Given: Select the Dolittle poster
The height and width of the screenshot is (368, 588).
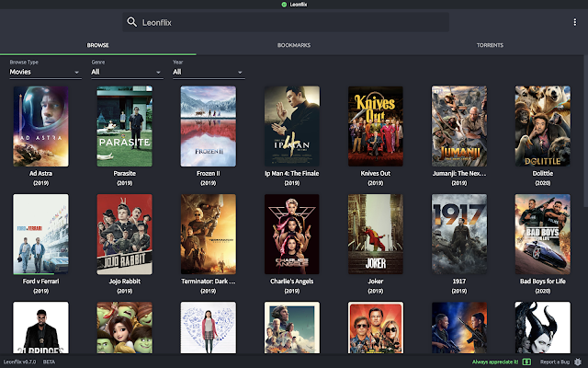Looking at the screenshot, I should pyautogui.click(x=543, y=126).
